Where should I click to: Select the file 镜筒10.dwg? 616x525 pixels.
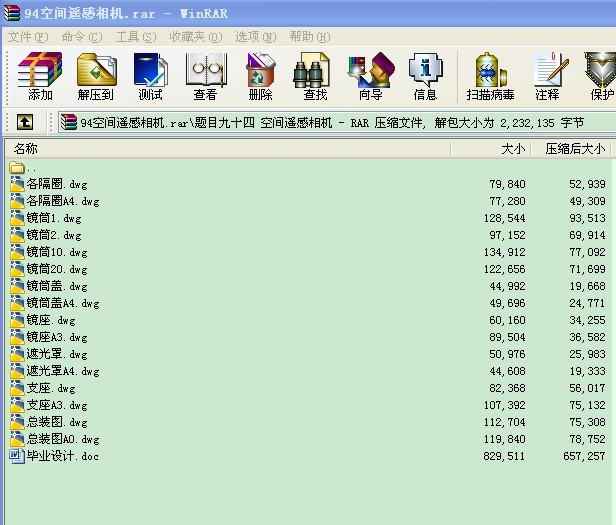pyautogui.click(x=57, y=252)
